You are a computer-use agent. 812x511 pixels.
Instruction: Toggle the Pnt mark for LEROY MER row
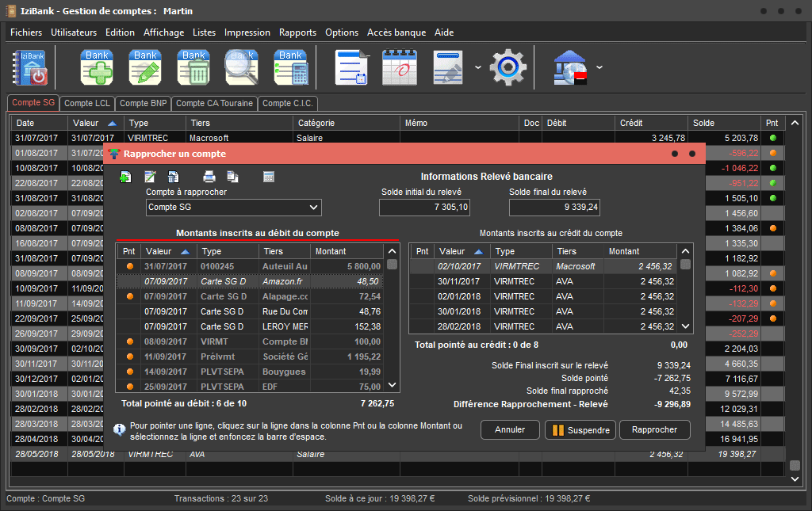click(x=129, y=326)
